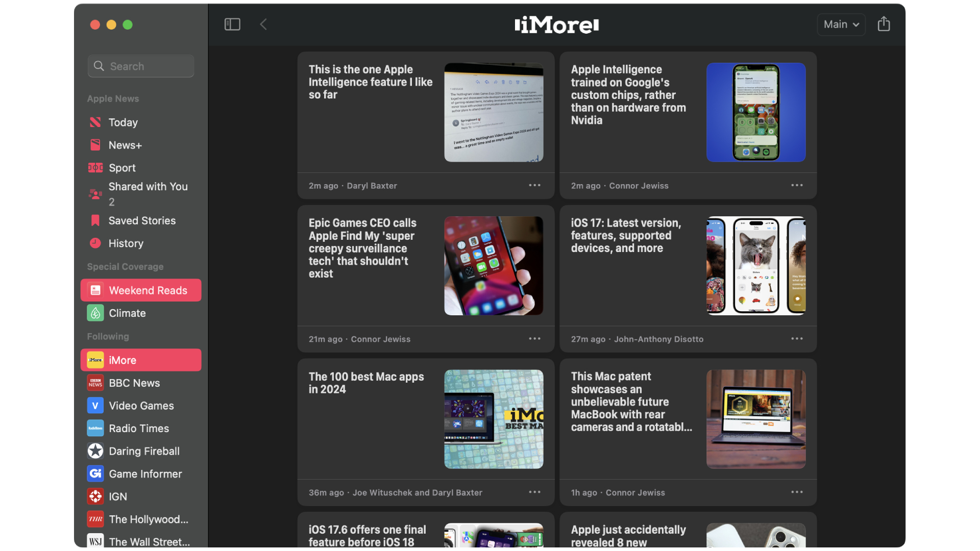Select the Climate special coverage
This screenshot has width=980, height=551.
coord(127,313)
